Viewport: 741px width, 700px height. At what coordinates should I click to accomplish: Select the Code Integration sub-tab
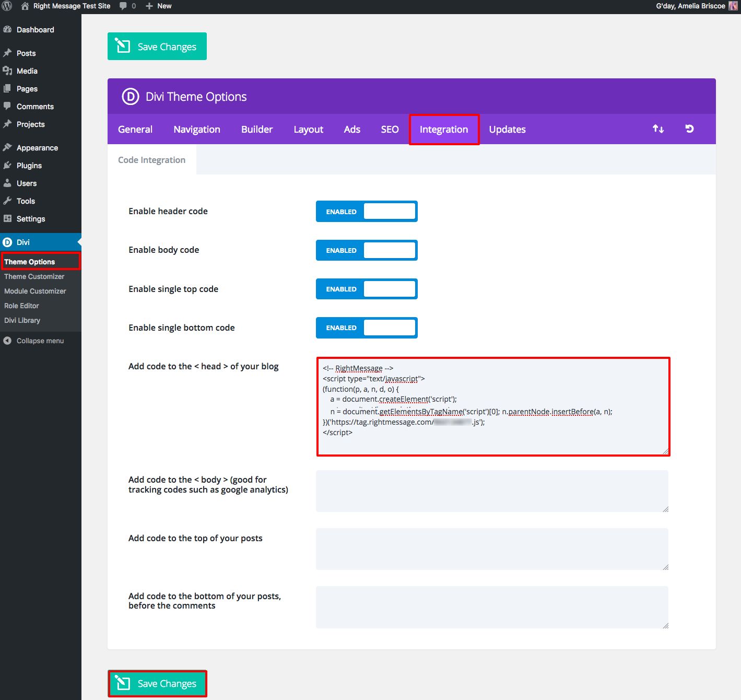pos(152,160)
